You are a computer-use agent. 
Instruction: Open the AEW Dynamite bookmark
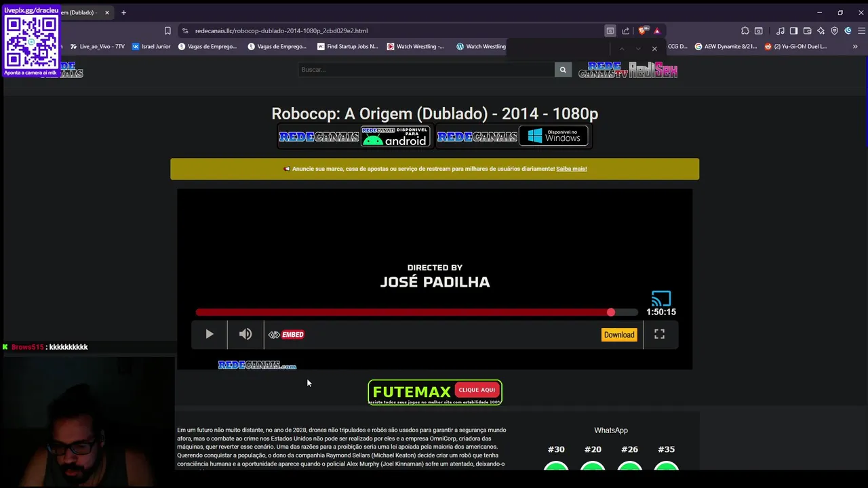pos(726,47)
